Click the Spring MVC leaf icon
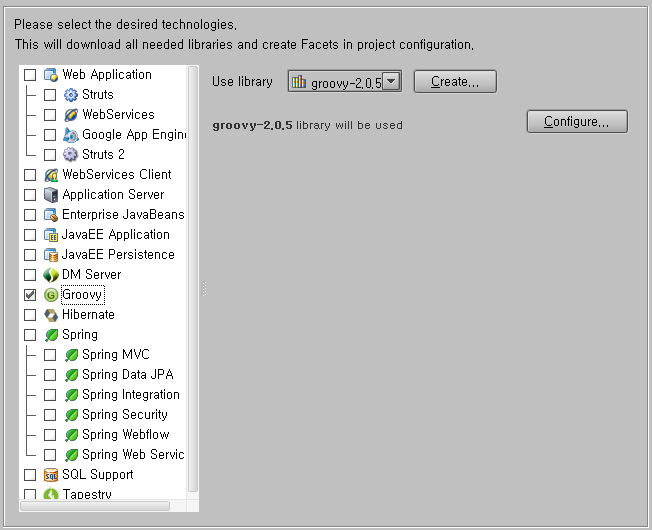652x530 pixels. [71, 355]
